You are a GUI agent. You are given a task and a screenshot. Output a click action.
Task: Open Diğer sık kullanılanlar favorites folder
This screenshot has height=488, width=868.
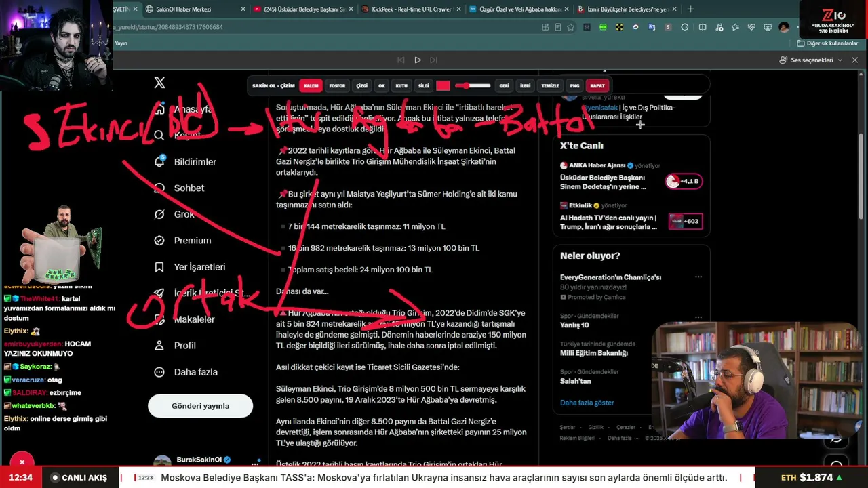828,43
